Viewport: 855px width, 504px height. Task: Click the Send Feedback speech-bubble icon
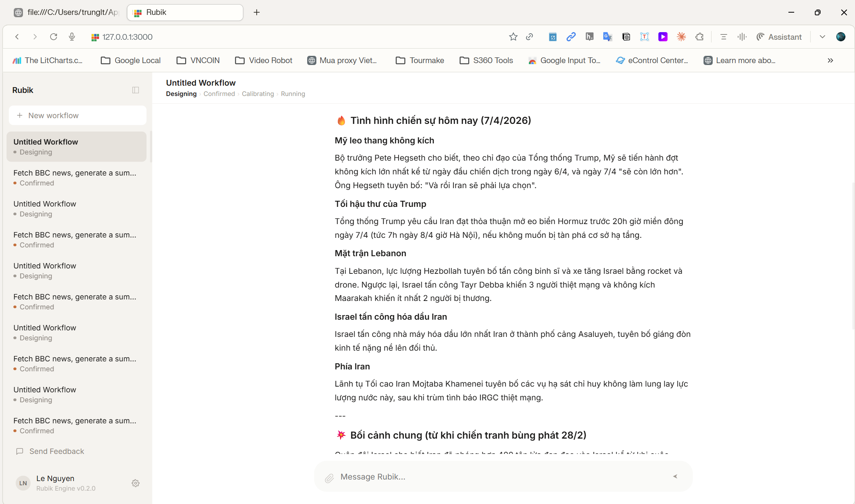tap(20, 451)
